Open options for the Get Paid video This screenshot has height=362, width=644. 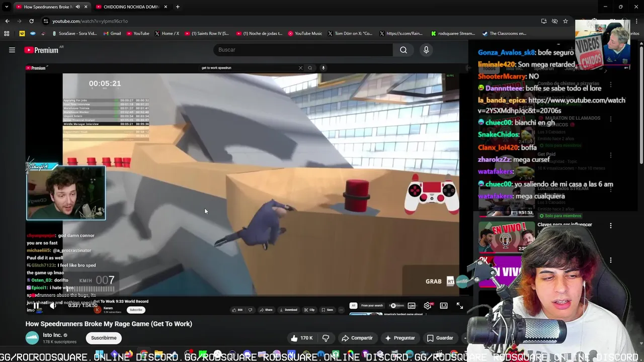611,155
